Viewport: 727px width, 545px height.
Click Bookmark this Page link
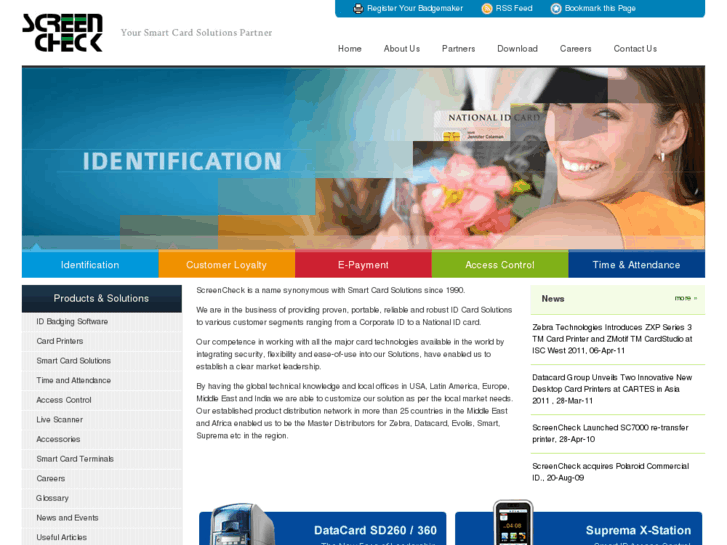click(600, 8)
